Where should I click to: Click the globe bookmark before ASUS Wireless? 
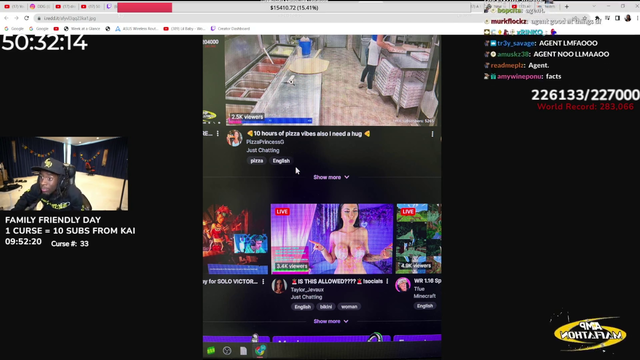tap(108, 29)
